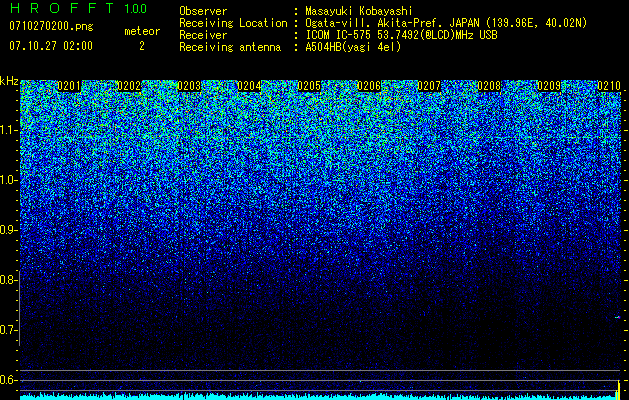The width and height of the screenshot is (629, 400).
Task: Click the Observer field label
Action: (x=203, y=12)
